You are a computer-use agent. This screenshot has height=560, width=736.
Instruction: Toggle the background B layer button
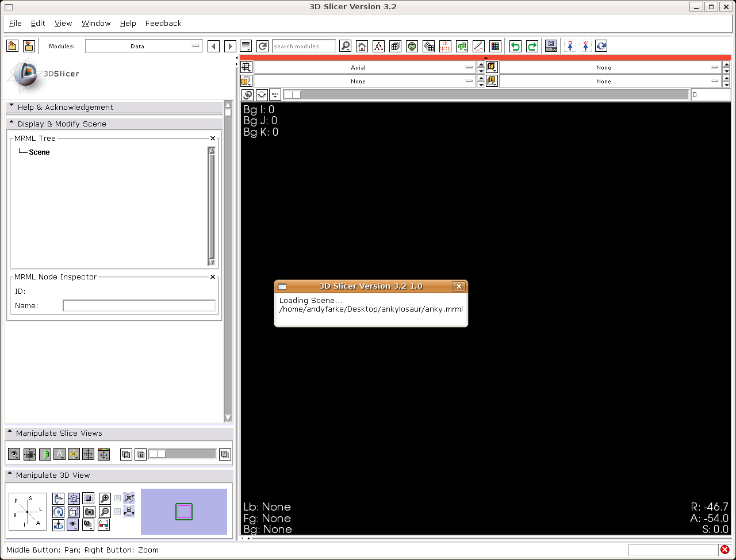[140, 454]
